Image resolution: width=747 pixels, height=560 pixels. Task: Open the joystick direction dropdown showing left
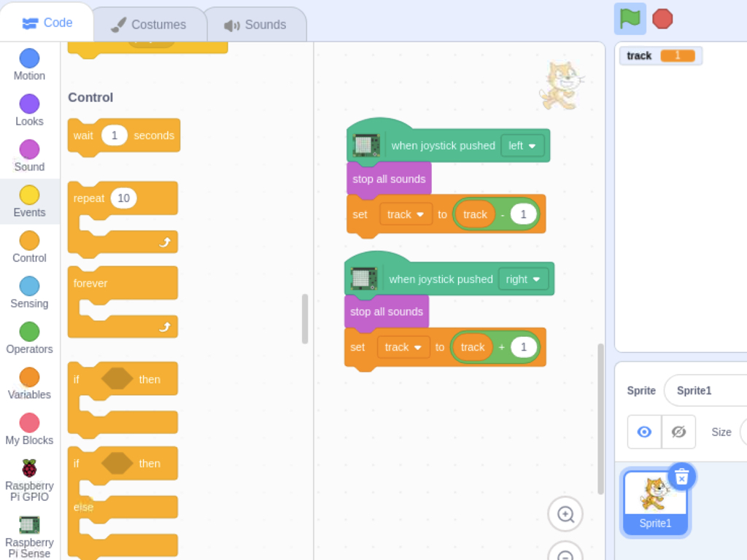click(x=522, y=146)
